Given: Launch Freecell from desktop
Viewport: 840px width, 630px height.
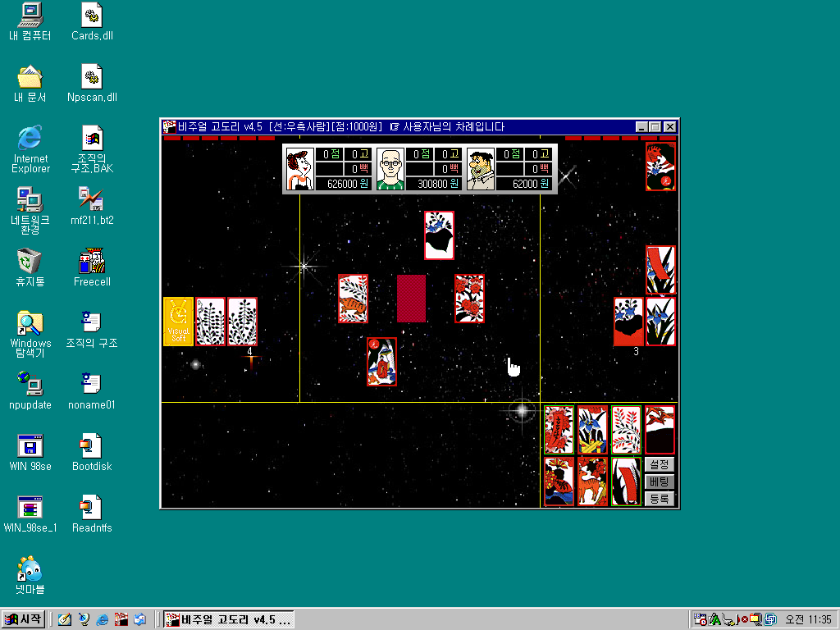Looking at the screenshot, I should point(92,267).
